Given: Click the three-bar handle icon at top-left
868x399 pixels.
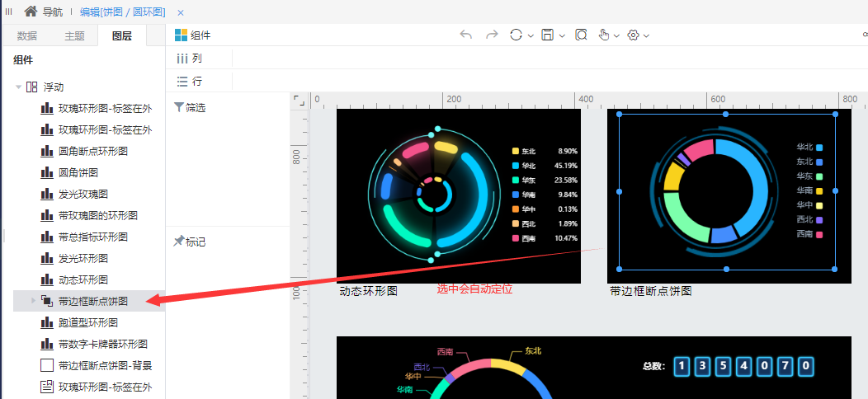Looking at the screenshot, I should (8, 11).
